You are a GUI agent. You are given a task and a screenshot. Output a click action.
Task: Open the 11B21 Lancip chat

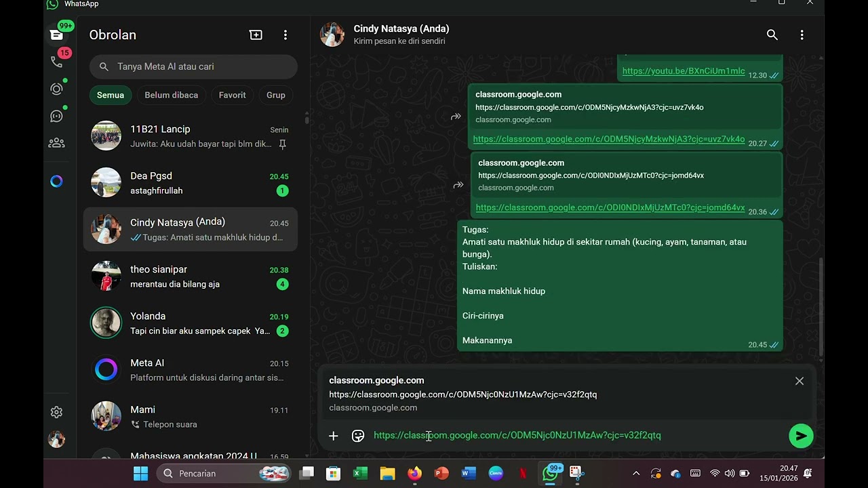191,136
